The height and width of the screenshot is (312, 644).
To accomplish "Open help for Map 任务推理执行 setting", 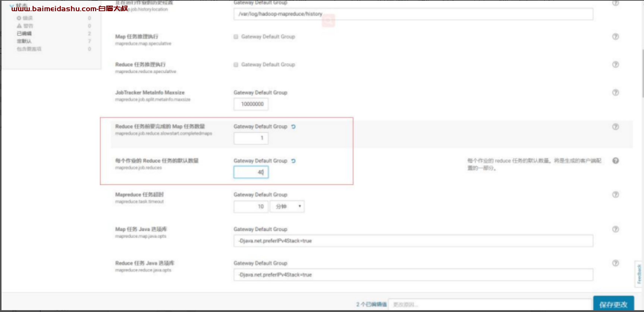I will coord(615,36).
